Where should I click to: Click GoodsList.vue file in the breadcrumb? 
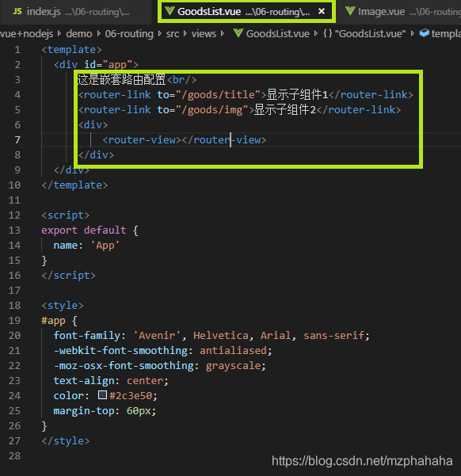277,34
